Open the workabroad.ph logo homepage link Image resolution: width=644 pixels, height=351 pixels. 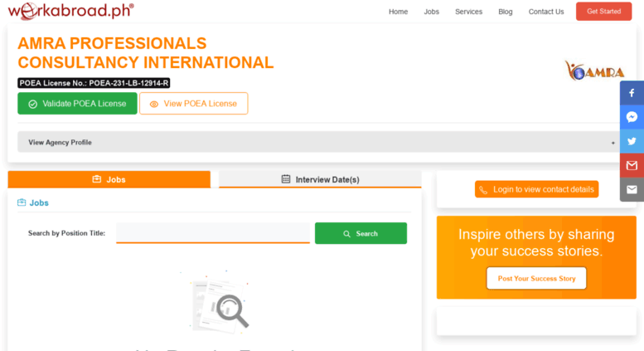coord(70,11)
